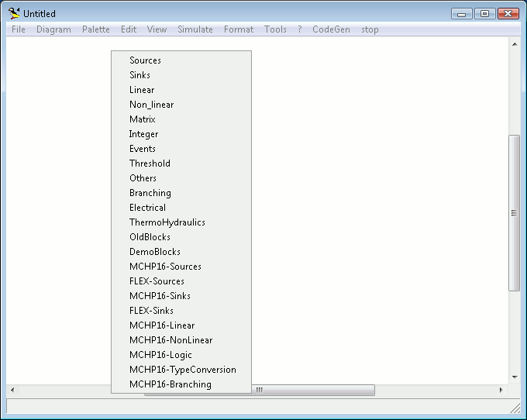
Task: Click the vertical scrollbar up arrow
Action: pos(515,44)
